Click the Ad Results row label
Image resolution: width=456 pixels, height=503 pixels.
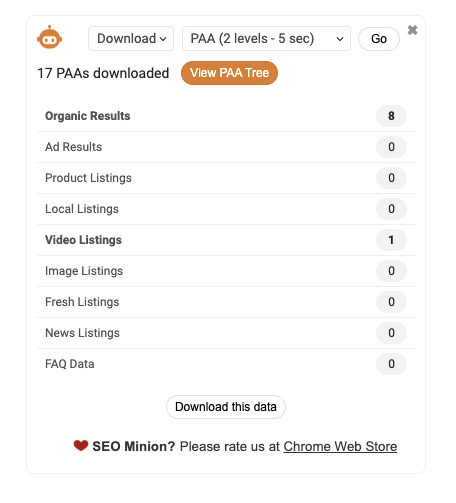pos(74,147)
